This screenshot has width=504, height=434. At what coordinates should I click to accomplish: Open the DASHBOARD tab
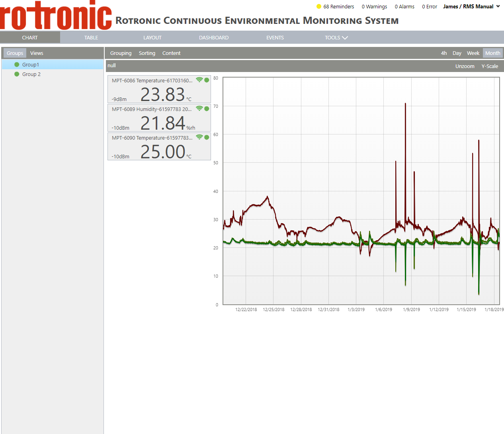(x=214, y=38)
